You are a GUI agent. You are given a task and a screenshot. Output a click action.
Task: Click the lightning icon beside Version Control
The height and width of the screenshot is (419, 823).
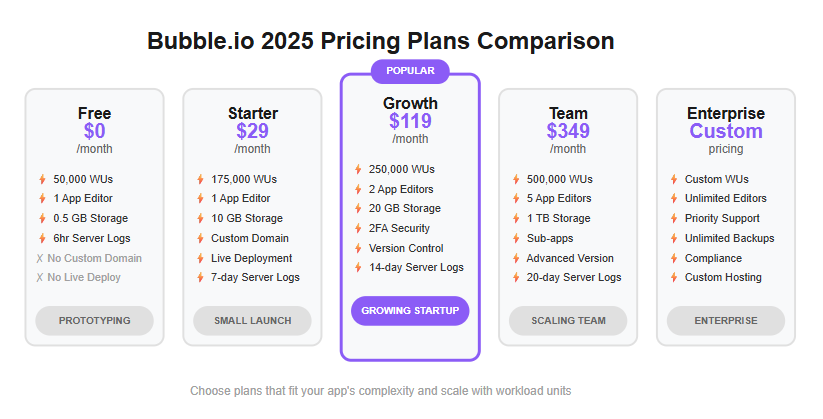pos(358,249)
